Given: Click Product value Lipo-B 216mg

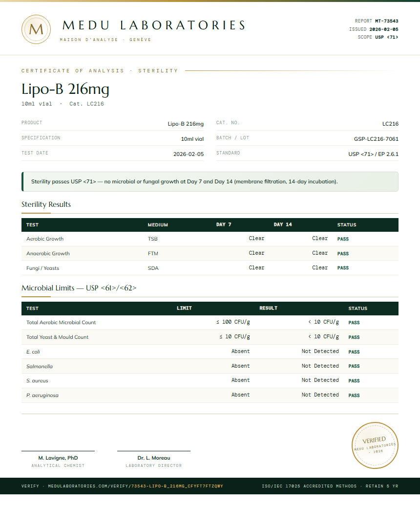Looking at the screenshot, I should [x=186, y=124].
